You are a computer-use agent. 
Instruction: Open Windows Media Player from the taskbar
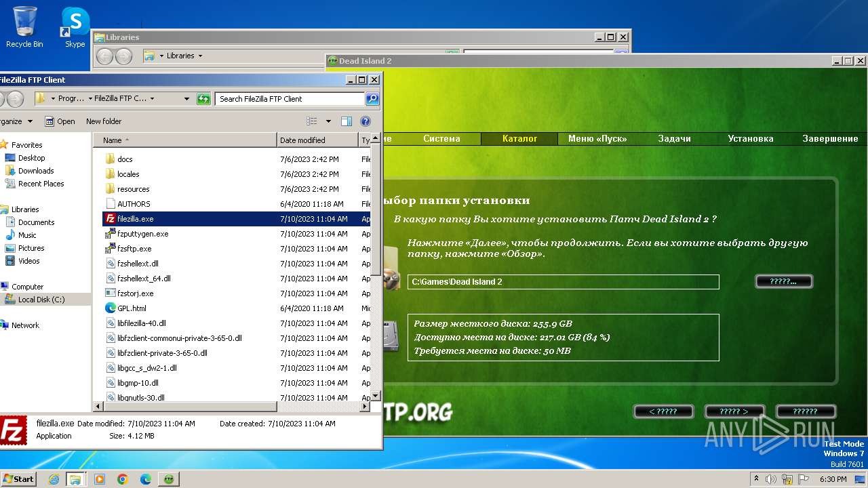tap(100, 479)
